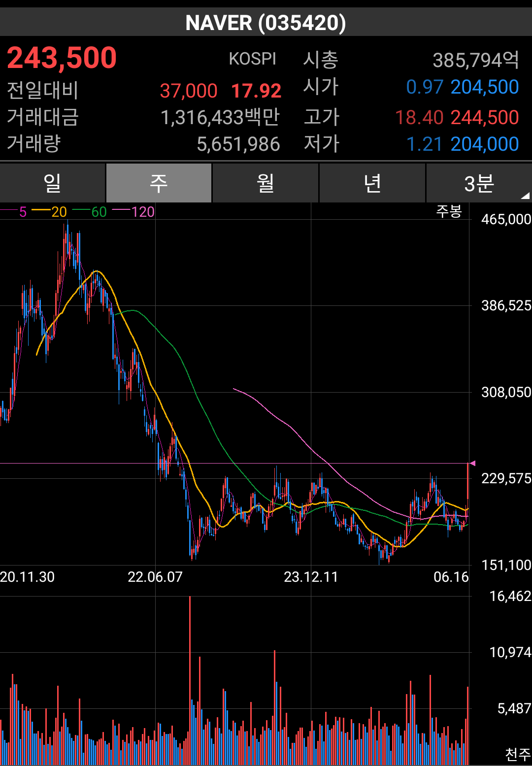Click the 465,000 price axis label
532x766 pixels.
tap(506, 219)
